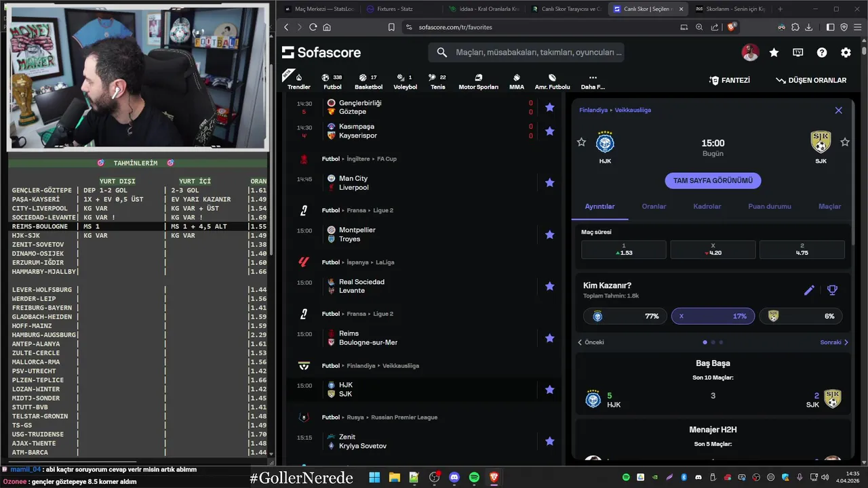Open the browser downloads icon
Image resolution: width=868 pixels, height=488 pixels.
tap(807, 27)
